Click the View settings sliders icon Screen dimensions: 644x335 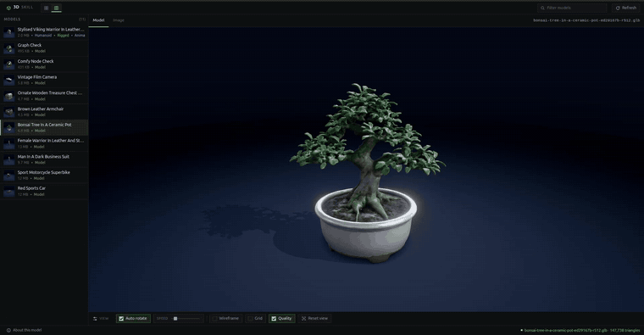point(95,319)
